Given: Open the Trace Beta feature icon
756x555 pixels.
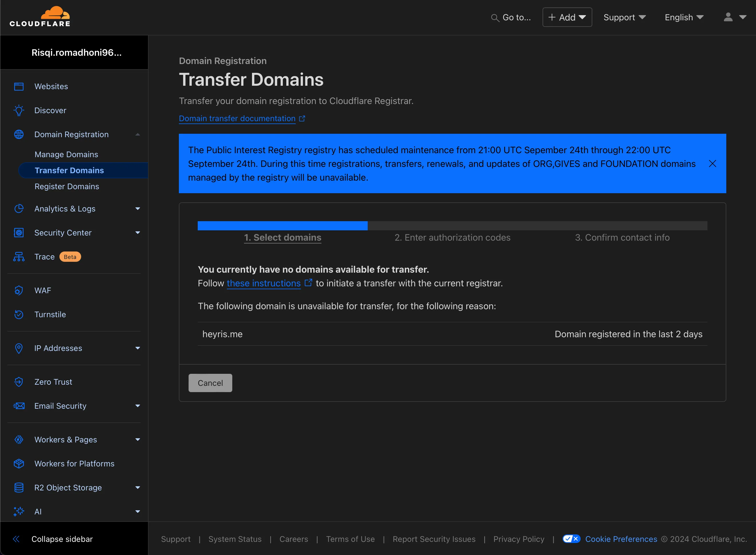Looking at the screenshot, I should click(19, 257).
